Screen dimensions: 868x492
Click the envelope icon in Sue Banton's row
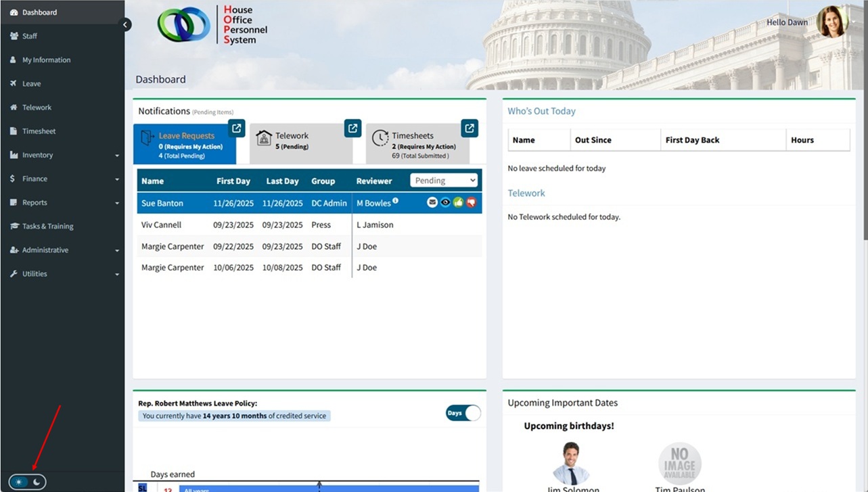tap(432, 202)
